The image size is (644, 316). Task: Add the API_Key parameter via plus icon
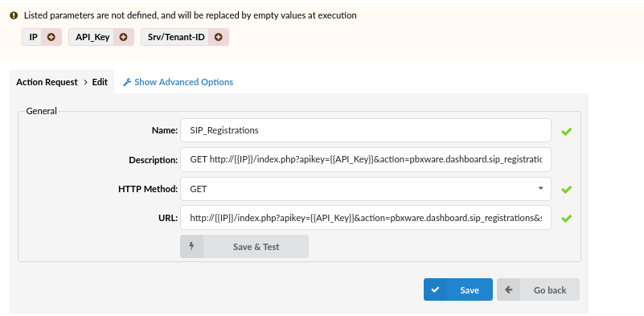click(123, 37)
